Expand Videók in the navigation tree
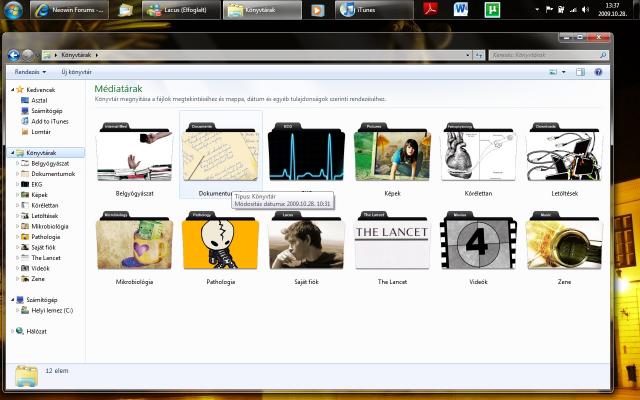Screen dimensions: 640x400 [17, 269]
